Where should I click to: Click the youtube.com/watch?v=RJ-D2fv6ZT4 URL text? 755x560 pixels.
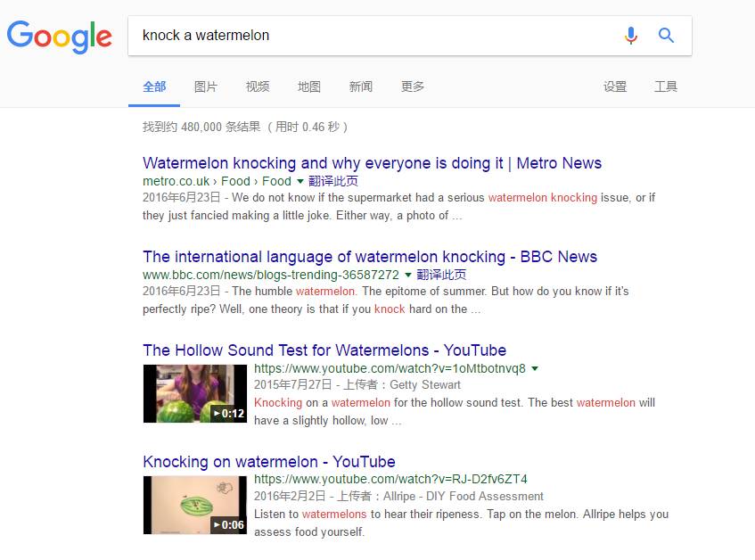point(390,479)
